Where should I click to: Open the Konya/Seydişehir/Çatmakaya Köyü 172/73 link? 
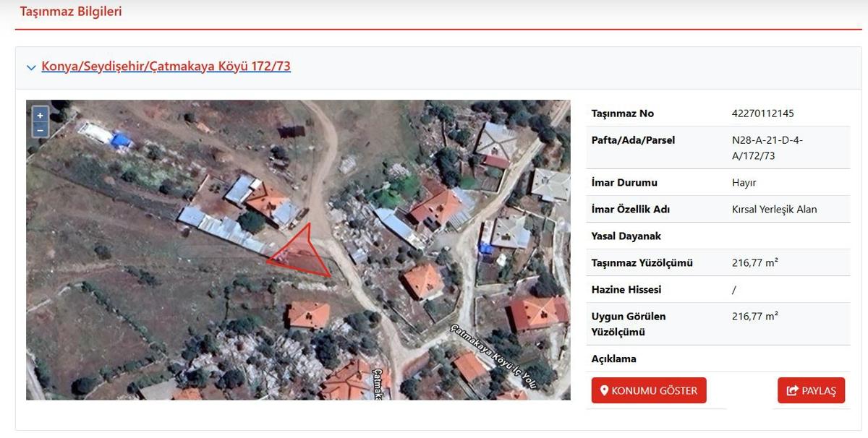[x=166, y=66]
